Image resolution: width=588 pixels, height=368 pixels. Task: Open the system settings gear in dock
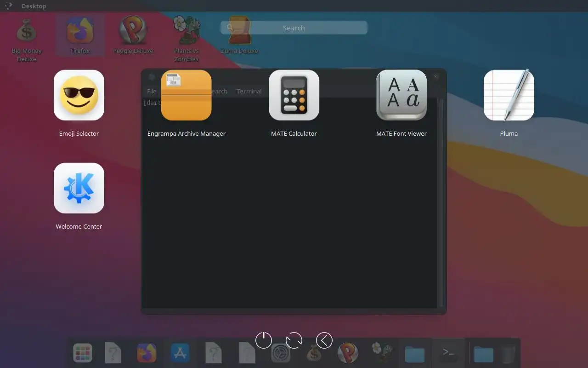[281, 353]
